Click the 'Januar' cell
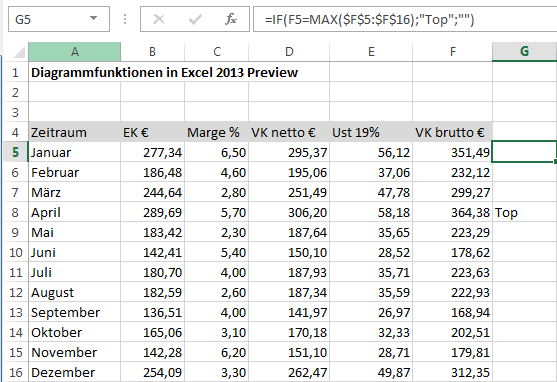This screenshot has width=557, height=382. coord(75,152)
